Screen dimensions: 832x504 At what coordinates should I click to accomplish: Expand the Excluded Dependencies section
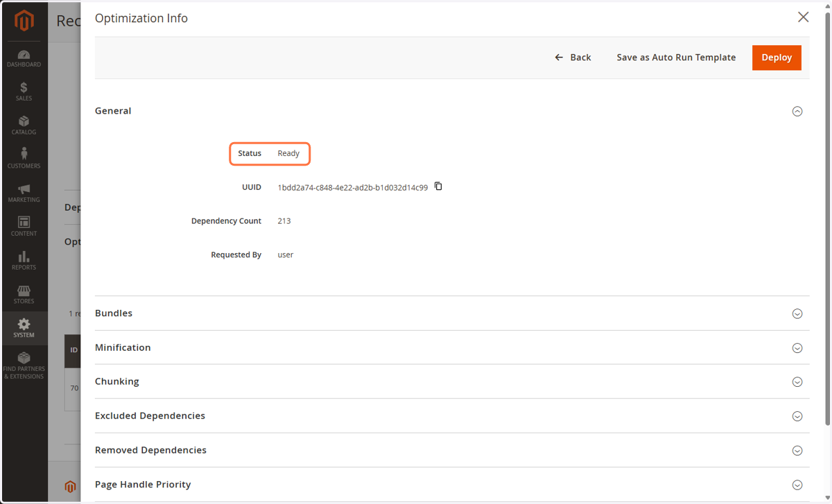point(797,417)
